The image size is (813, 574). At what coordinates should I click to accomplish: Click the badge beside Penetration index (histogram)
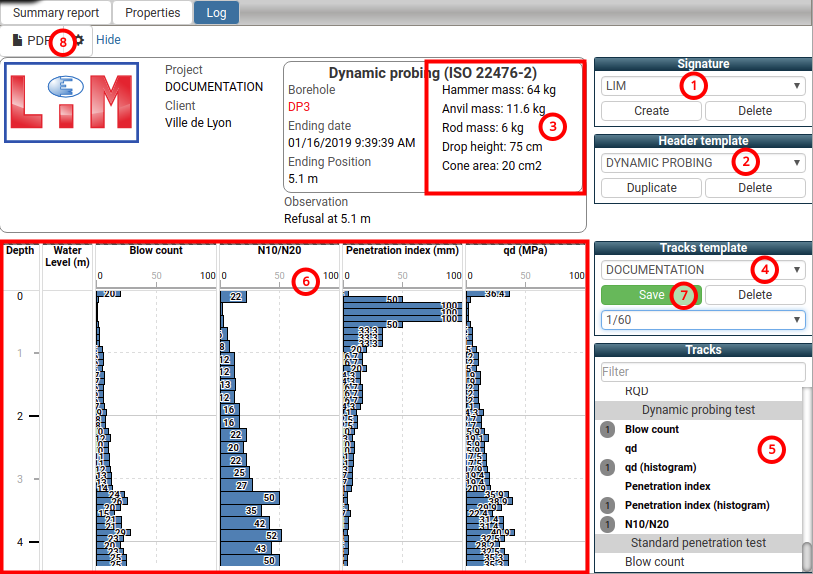click(x=606, y=505)
